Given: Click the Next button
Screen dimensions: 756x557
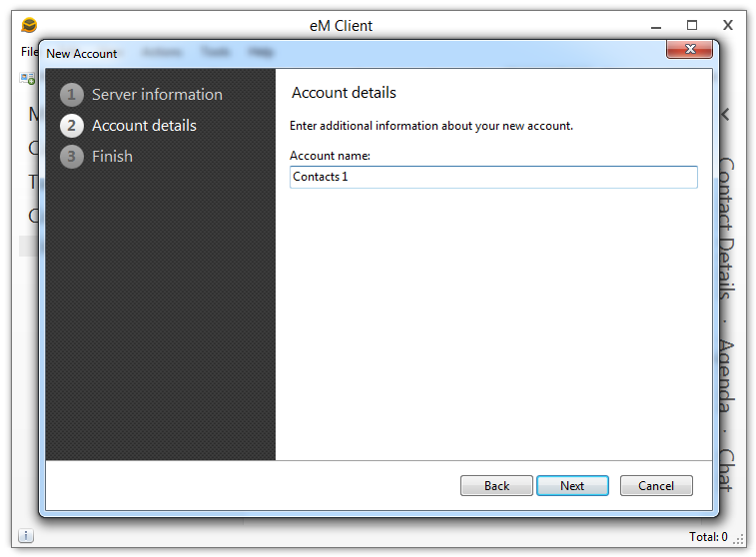Looking at the screenshot, I should point(572,485).
